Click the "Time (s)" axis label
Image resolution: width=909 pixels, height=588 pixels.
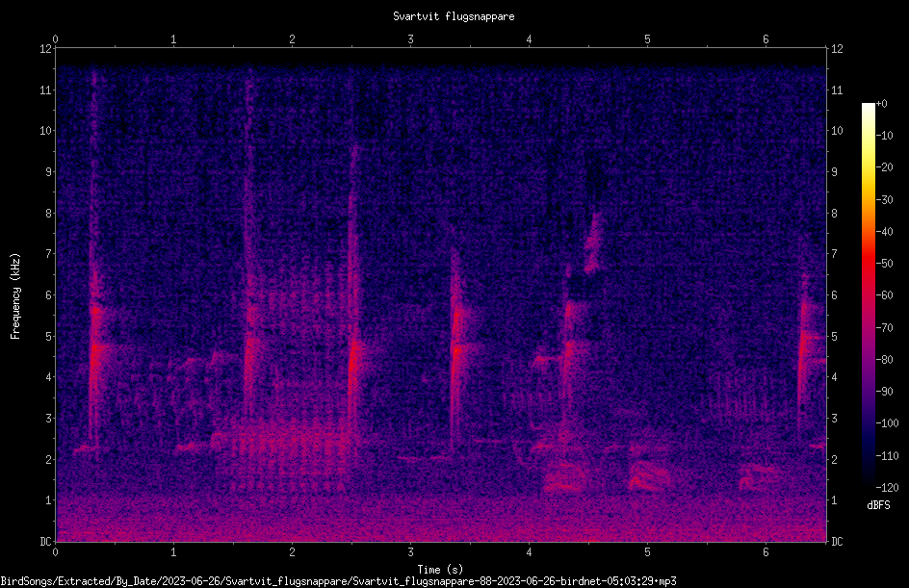[x=440, y=570]
